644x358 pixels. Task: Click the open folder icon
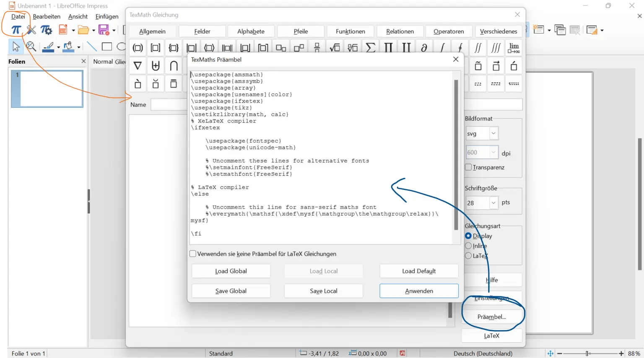[x=83, y=30]
